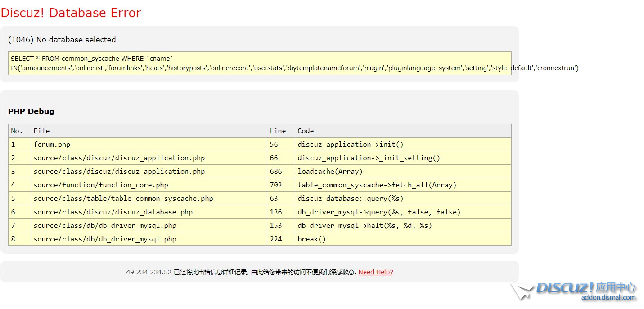The width and height of the screenshot is (644, 309).
Task: Click the PHP Debug section title
Action: [31, 111]
